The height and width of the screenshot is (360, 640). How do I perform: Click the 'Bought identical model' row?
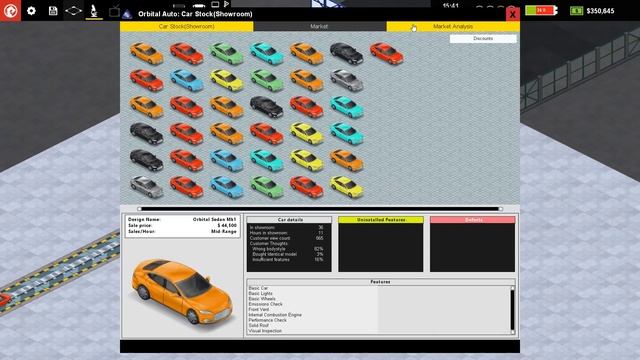[x=287, y=254]
